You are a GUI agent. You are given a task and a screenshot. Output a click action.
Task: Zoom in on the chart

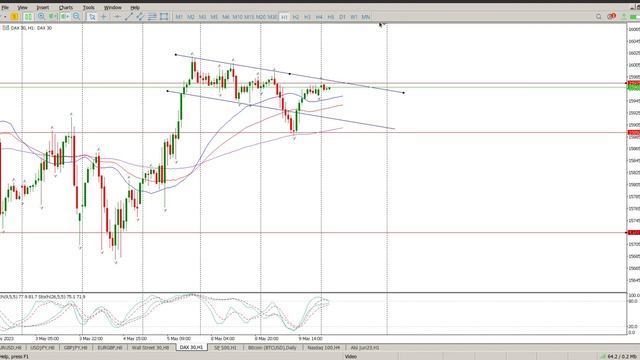pos(41,17)
